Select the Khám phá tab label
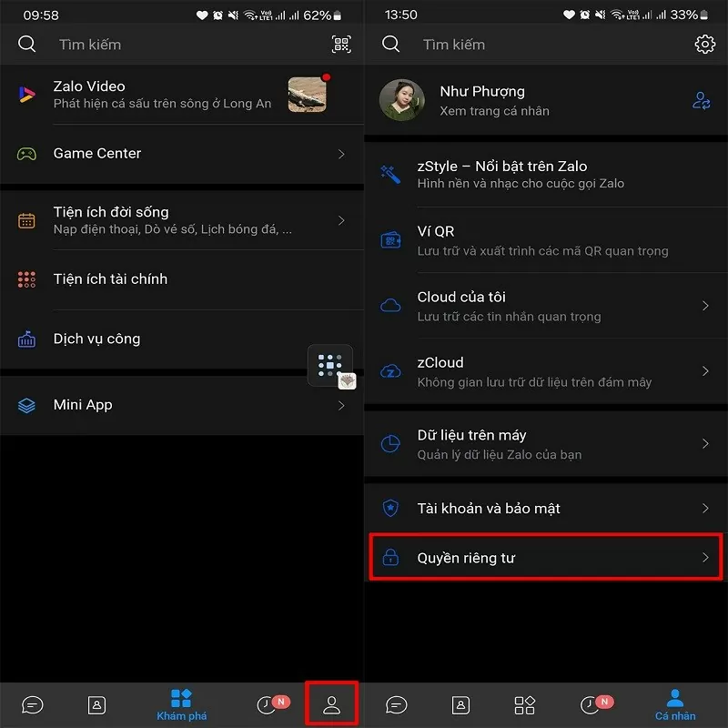Image resolution: width=728 pixels, height=728 pixels. 182,716
